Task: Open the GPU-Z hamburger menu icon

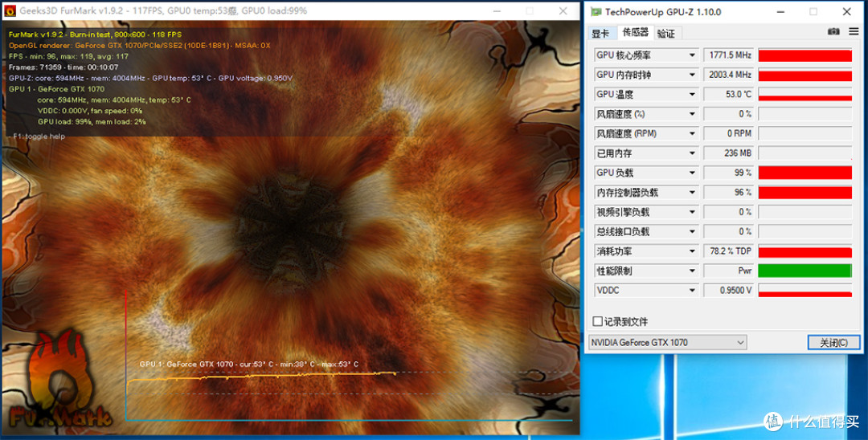Action: (854, 31)
